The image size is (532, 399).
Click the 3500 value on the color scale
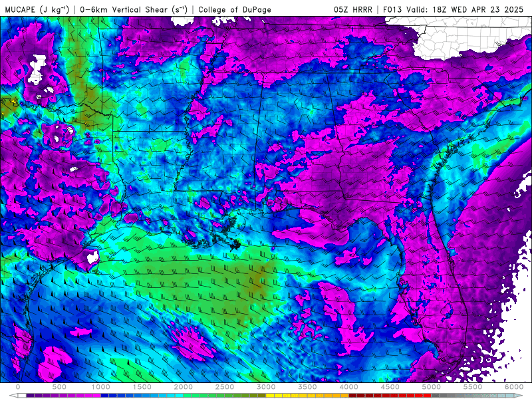coord(307,387)
